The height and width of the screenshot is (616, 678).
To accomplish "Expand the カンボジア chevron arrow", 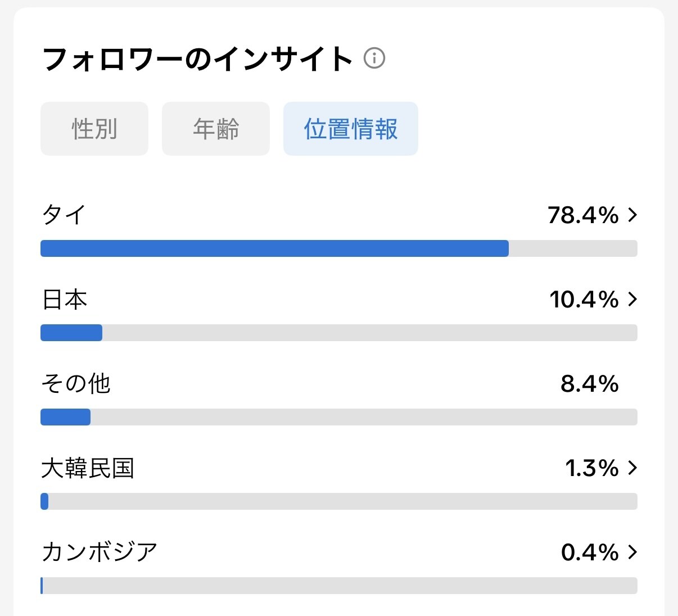I will (x=632, y=552).
